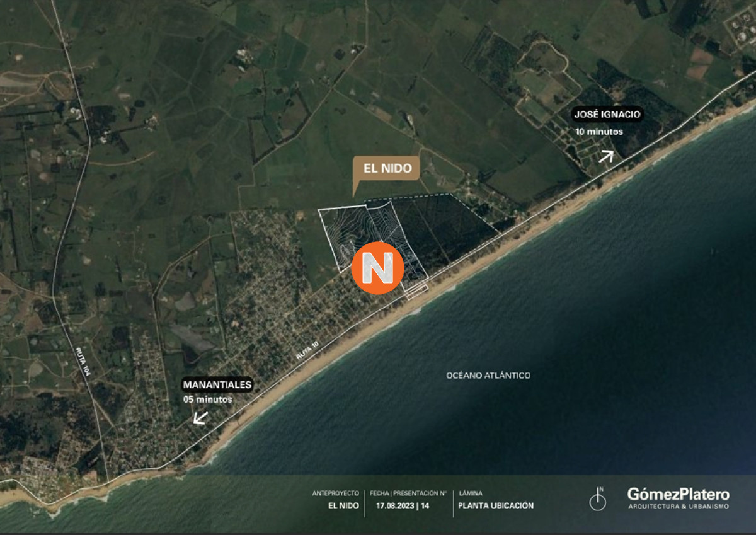Select the dashed-outline dark forest plot
The image size is (756, 535).
[441, 227]
